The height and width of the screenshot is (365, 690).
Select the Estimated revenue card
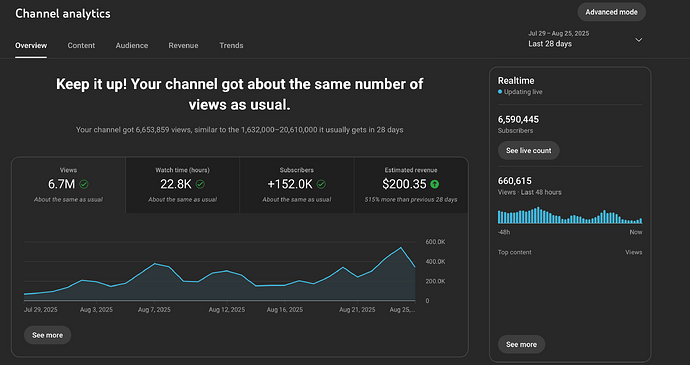pos(411,185)
